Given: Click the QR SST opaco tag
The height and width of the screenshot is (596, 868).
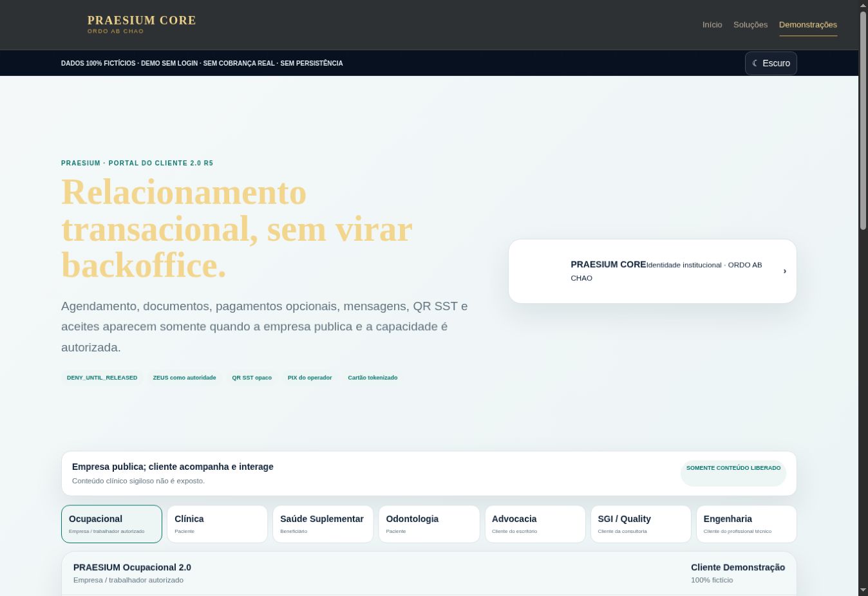Looking at the screenshot, I should coord(252,378).
